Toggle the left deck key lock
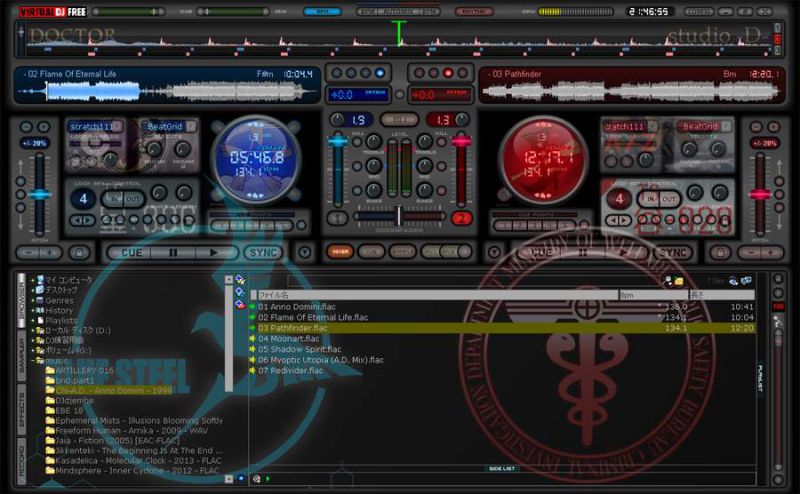The image size is (800, 494). coord(79,252)
